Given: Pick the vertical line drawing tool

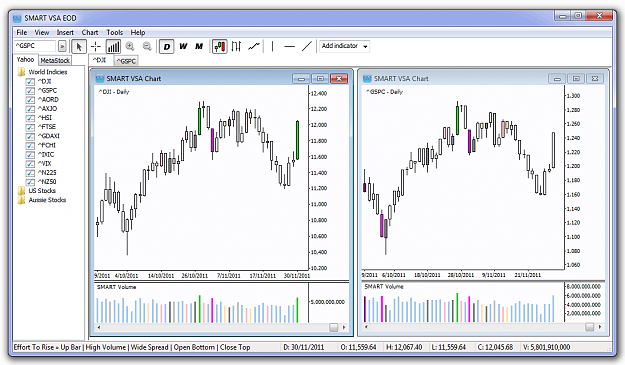Looking at the screenshot, I should coord(273,47).
